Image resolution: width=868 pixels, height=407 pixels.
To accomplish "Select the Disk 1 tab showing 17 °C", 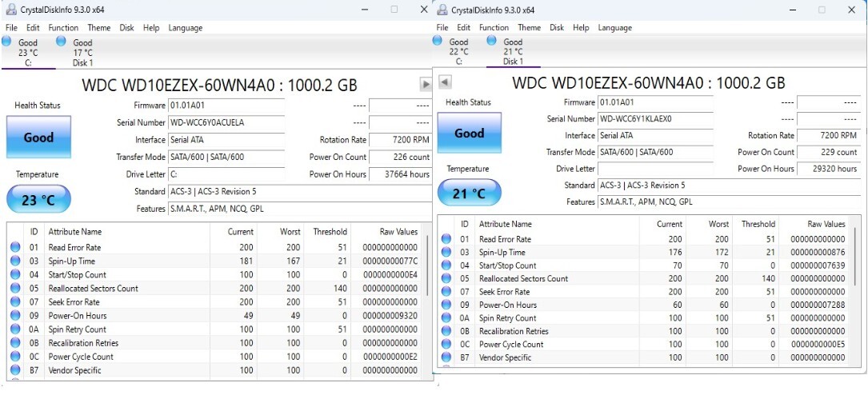I will (x=82, y=53).
